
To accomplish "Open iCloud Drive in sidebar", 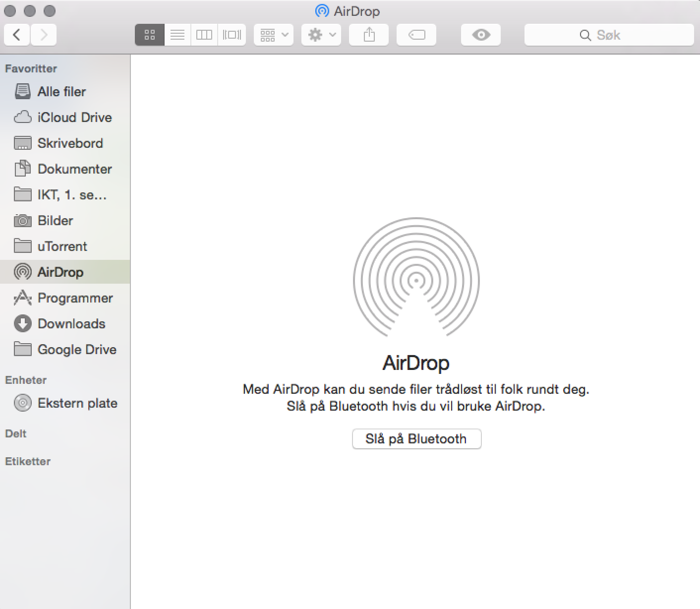I will [65, 117].
